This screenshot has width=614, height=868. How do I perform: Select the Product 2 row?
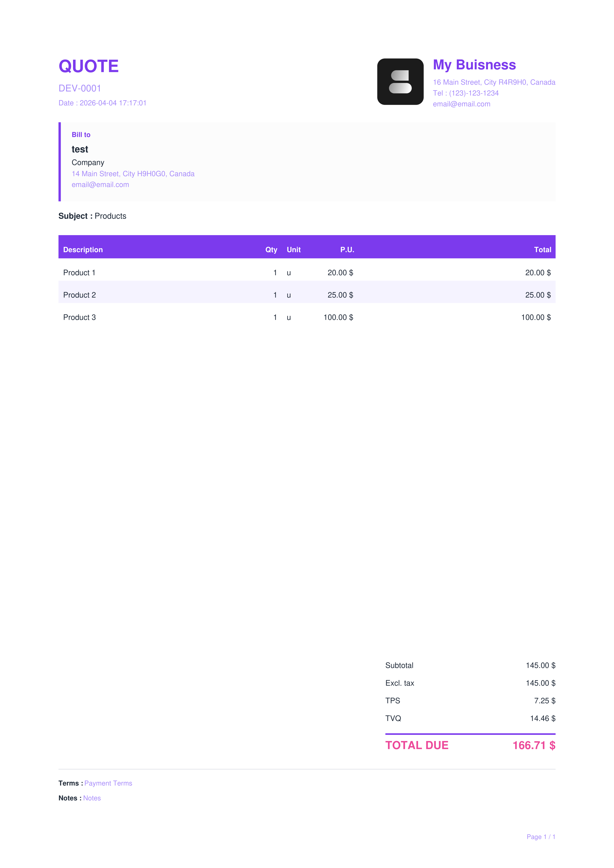pos(307,295)
